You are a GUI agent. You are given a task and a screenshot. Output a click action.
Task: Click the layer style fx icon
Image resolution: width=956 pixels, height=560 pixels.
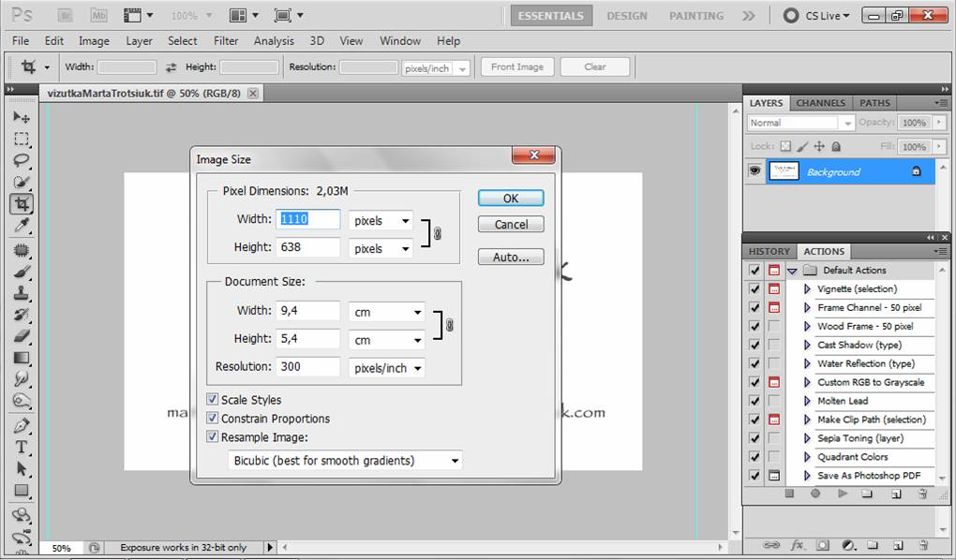pyautogui.click(x=797, y=545)
